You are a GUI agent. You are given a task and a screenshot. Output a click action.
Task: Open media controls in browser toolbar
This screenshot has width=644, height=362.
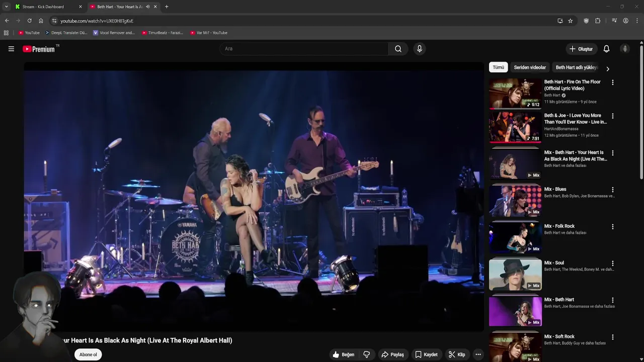614,21
